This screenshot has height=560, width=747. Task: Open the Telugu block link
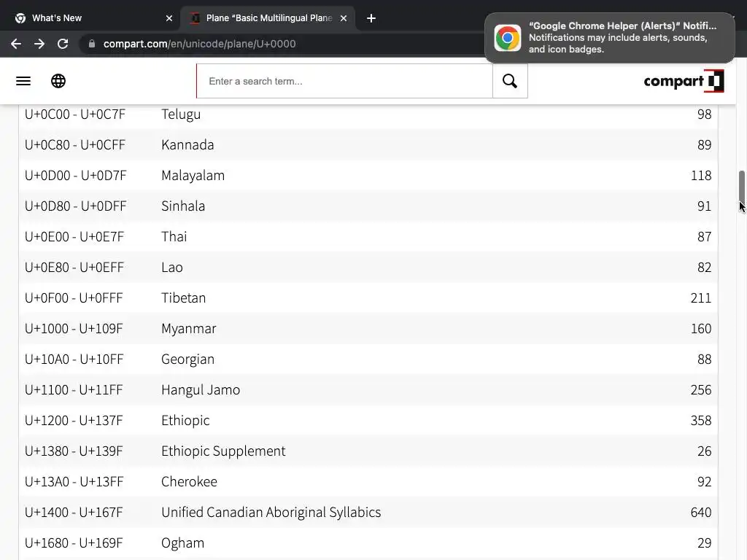click(x=181, y=114)
